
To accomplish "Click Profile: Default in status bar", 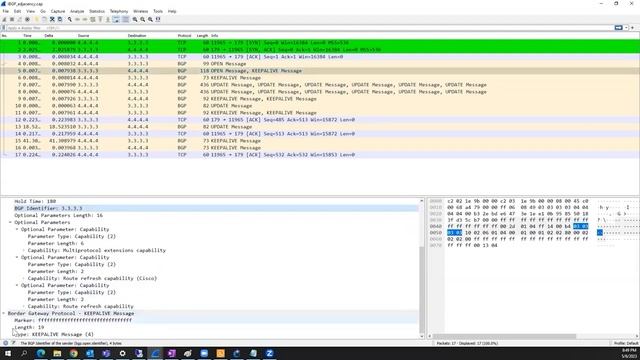I will (626, 343).
